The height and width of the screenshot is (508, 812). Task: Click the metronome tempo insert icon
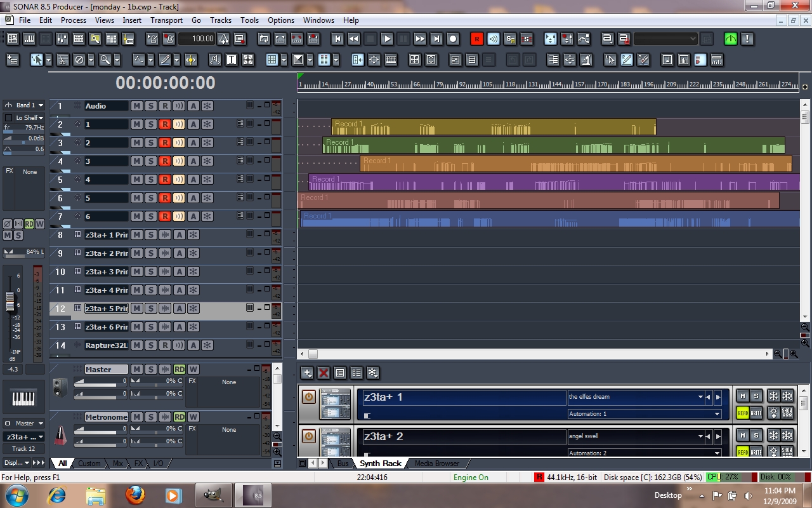point(223,39)
